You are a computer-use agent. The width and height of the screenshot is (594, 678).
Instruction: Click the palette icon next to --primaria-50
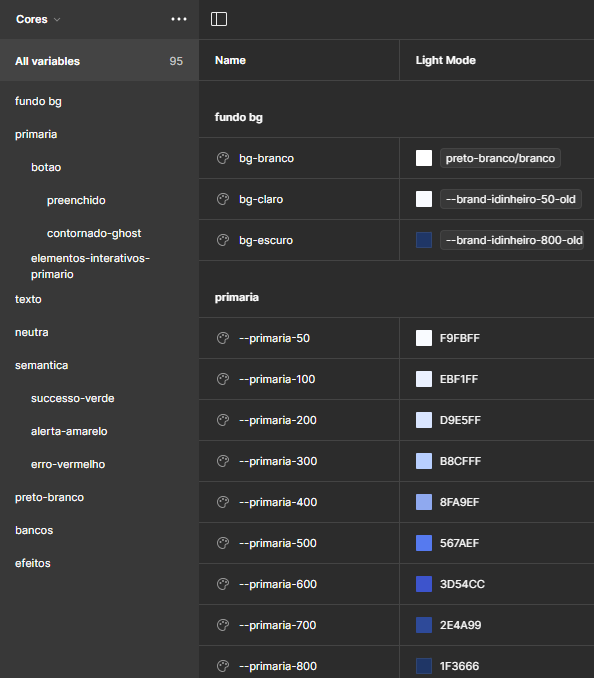click(223, 338)
